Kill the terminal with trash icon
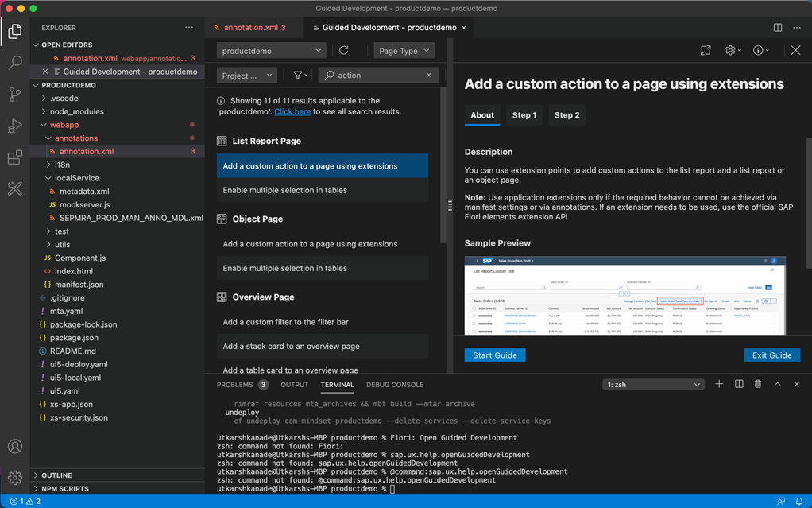The height and width of the screenshot is (508, 812). 758,384
